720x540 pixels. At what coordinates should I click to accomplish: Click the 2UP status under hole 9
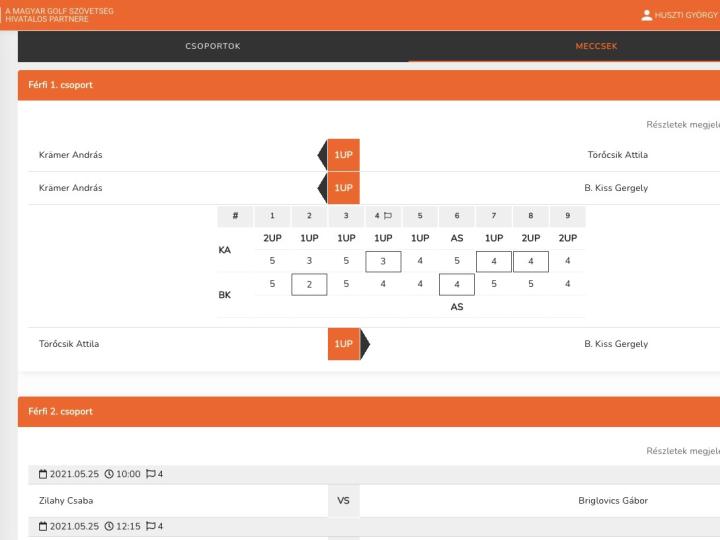pyautogui.click(x=568, y=238)
